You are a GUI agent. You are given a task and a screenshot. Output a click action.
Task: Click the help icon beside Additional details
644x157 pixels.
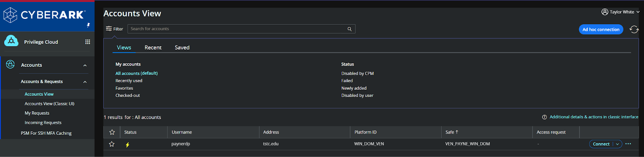pos(544,117)
